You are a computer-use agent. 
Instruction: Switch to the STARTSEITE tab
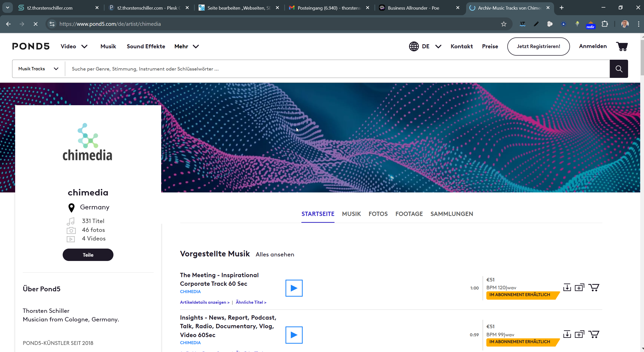pyautogui.click(x=318, y=214)
